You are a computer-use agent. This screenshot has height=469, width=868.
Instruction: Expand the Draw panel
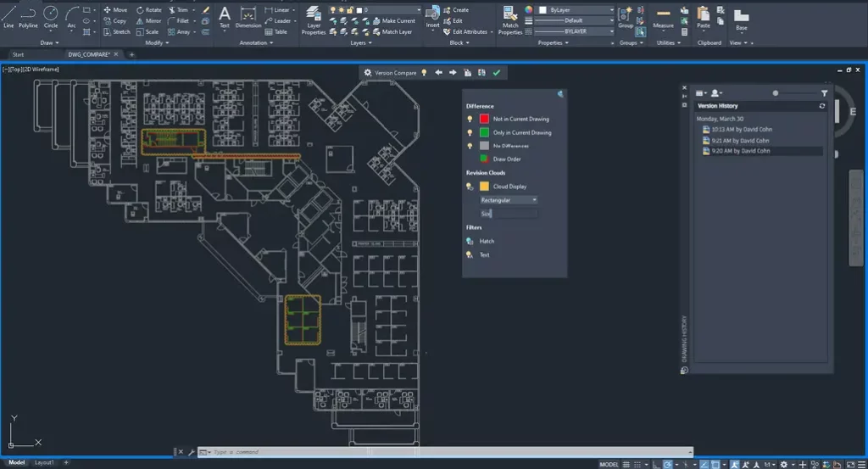point(49,42)
